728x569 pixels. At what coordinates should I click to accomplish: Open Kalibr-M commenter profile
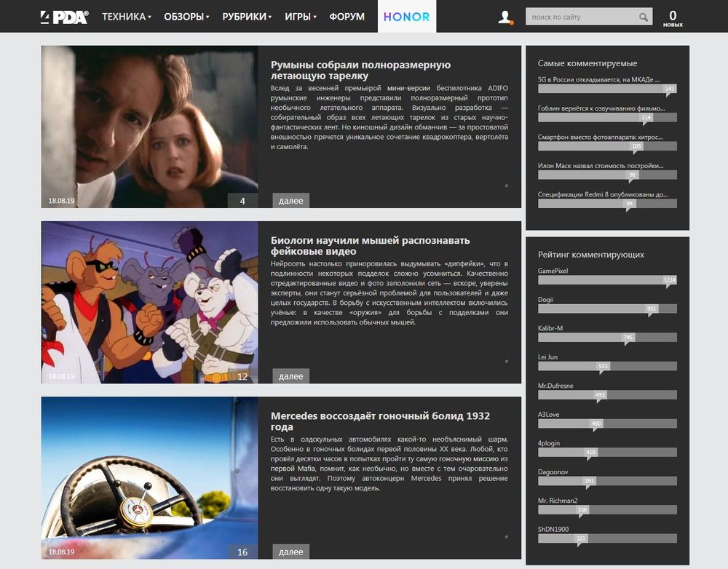tap(550, 328)
